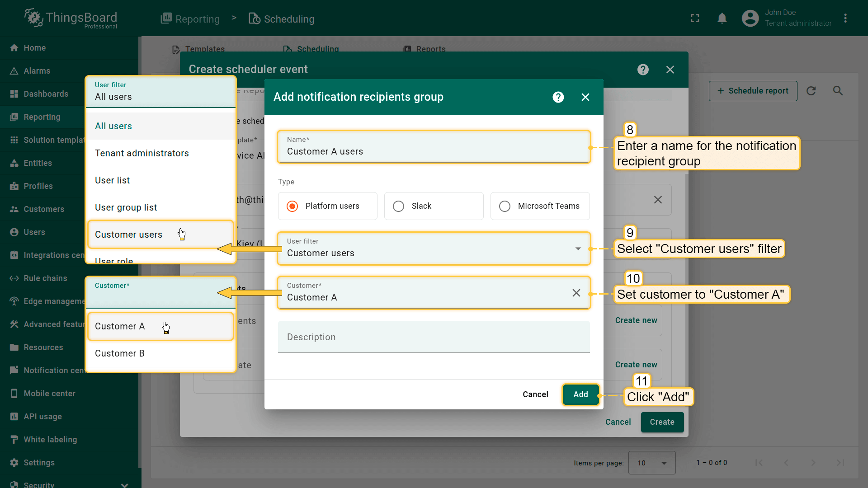
Task: Click the notifications bell icon
Action: (x=722, y=19)
